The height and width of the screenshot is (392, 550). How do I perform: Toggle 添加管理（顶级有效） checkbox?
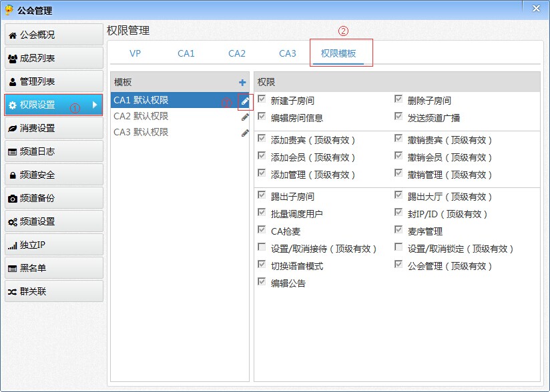click(262, 173)
